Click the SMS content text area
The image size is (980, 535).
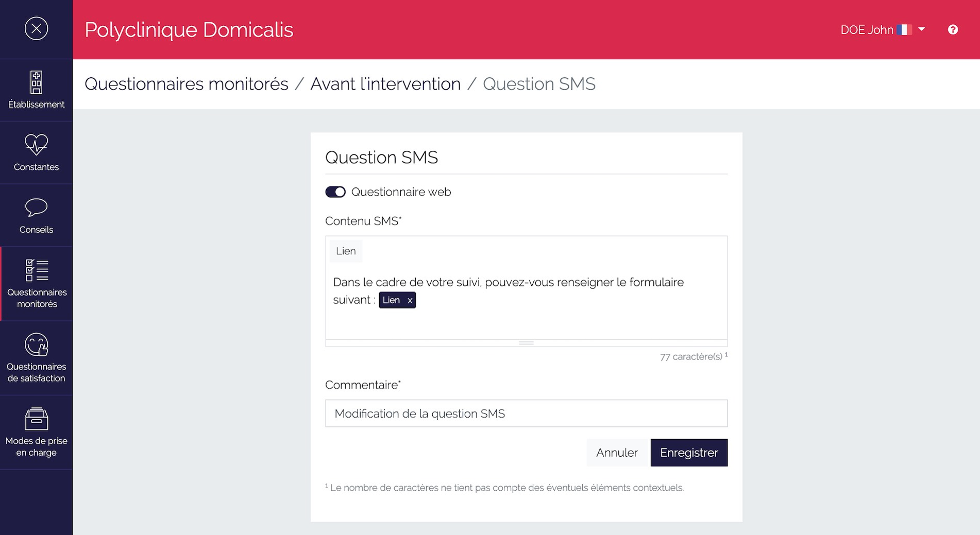[526, 324]
